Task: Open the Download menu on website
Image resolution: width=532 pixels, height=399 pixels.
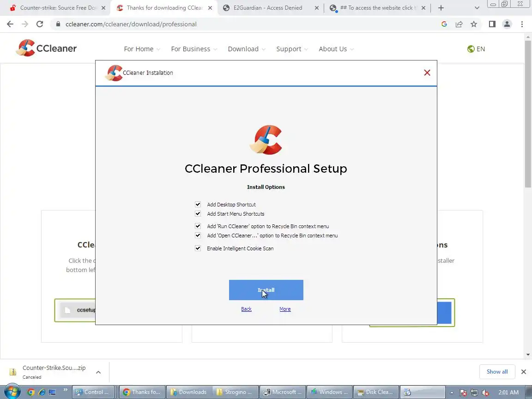Action: (x=247, y=49)
